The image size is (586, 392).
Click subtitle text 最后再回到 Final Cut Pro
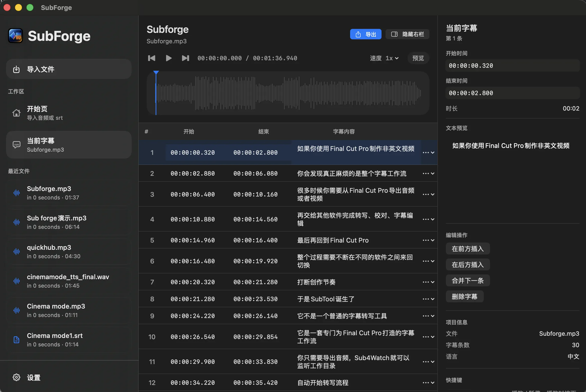(x=333, y=240)
